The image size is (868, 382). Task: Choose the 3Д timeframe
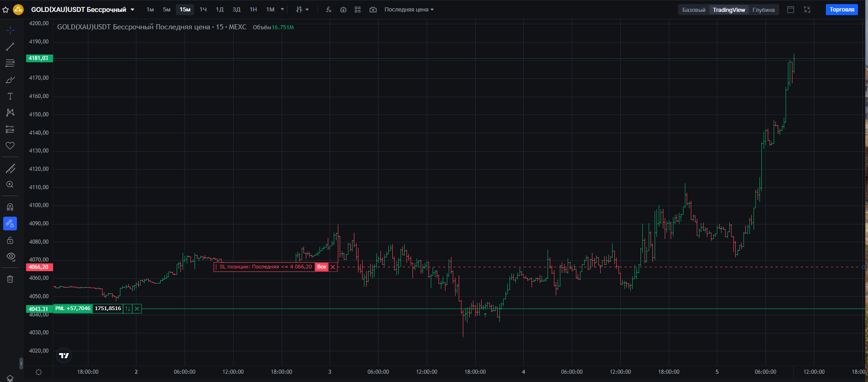237,10
